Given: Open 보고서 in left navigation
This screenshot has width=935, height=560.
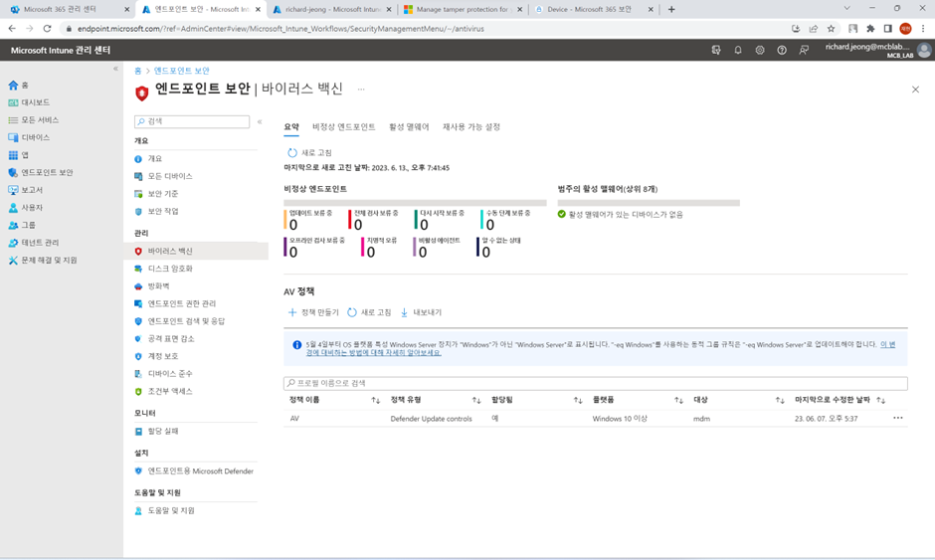Looking at the screenshot, I should (x=26, y=190).
